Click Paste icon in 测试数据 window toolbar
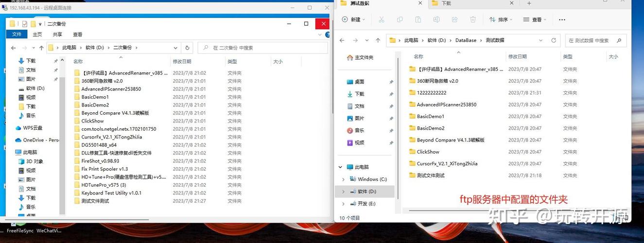The width and height of the screenshot is (644, 243). 418,19
